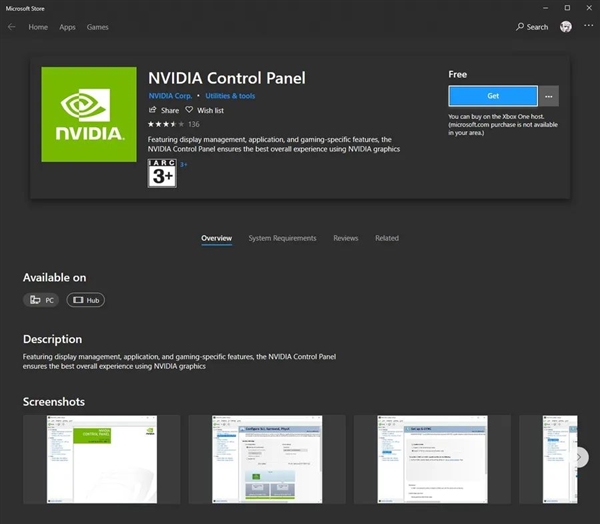
Task: Click the Screenshots heading
Action: coord(54,402)
